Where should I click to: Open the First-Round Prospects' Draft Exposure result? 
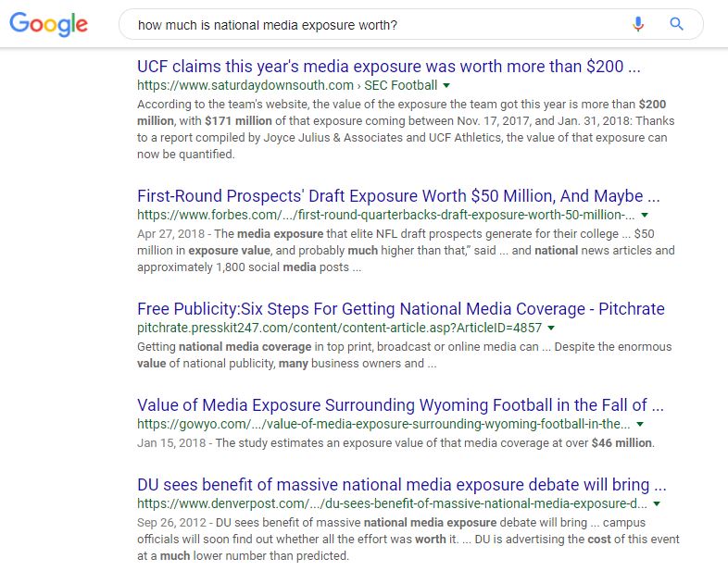[x=398, y=196]
